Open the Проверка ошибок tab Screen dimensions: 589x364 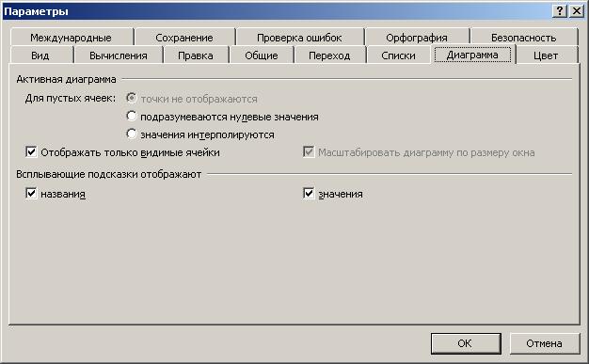(x=299, y=38)
